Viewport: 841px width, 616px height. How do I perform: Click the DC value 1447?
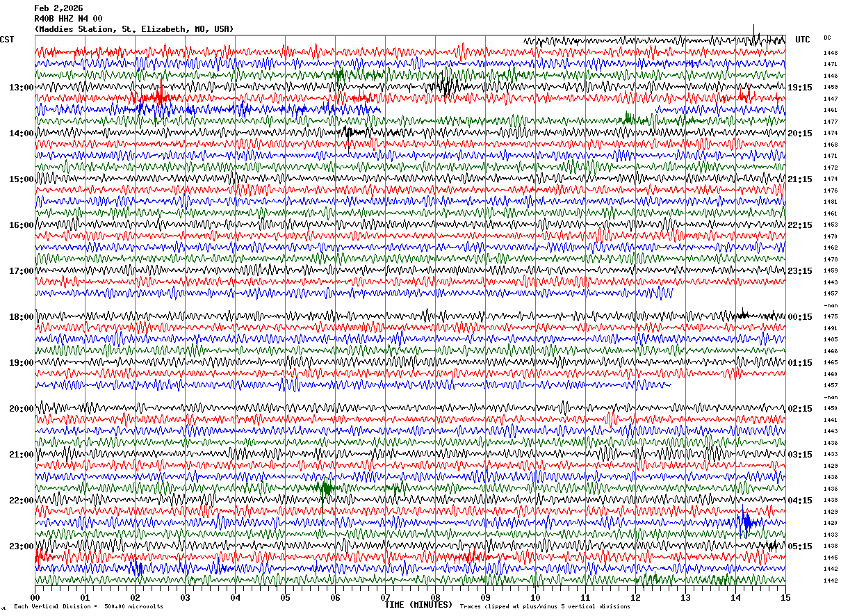click(x=830, y=99)
